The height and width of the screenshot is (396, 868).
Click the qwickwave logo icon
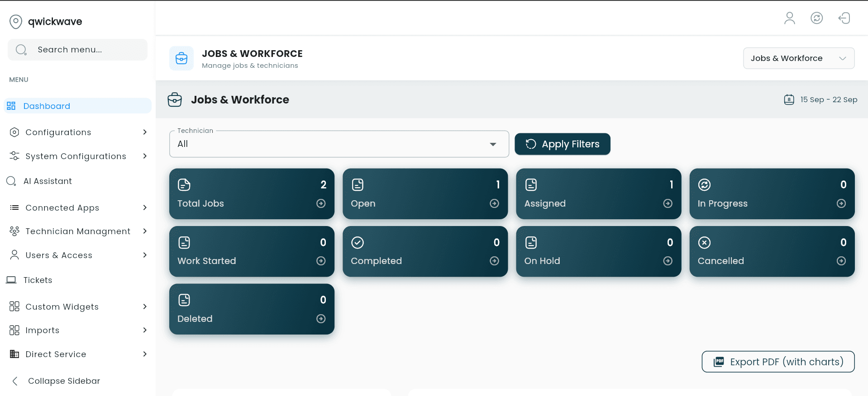click(16, 21)
